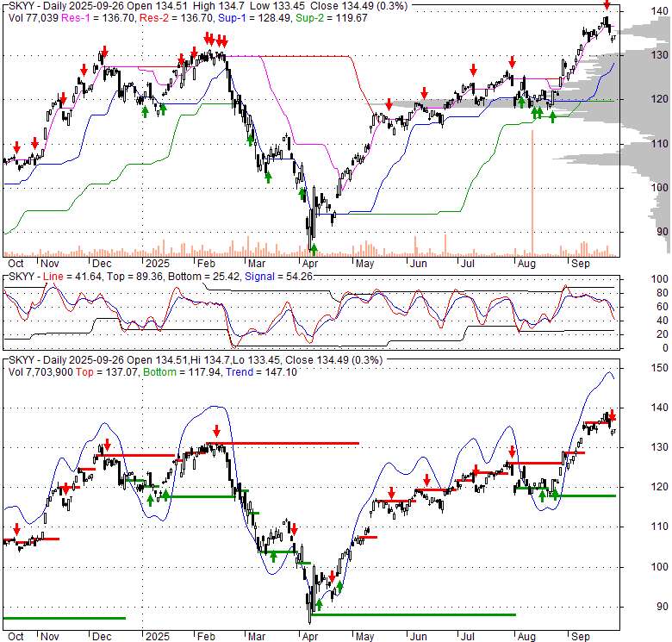
Task: Click the Signal = 54.26 label
Action: 278,277
